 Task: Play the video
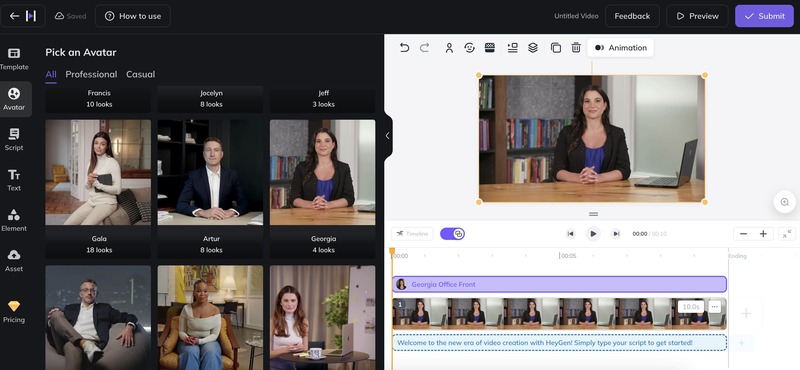pyautogui.click(x=593, y=234)
